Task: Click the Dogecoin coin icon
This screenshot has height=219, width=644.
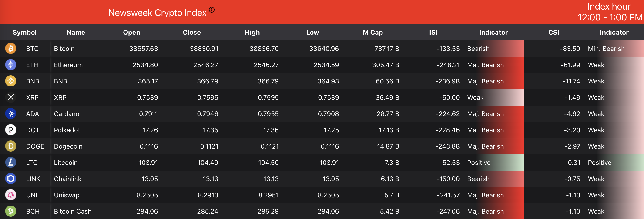Action: click(x=11, y=146)
